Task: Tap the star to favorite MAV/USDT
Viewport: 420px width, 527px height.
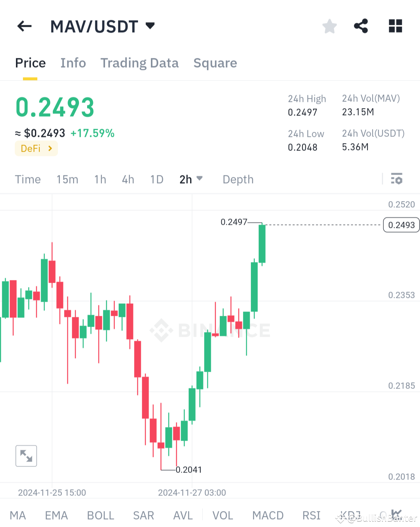Action: point(329,26)
